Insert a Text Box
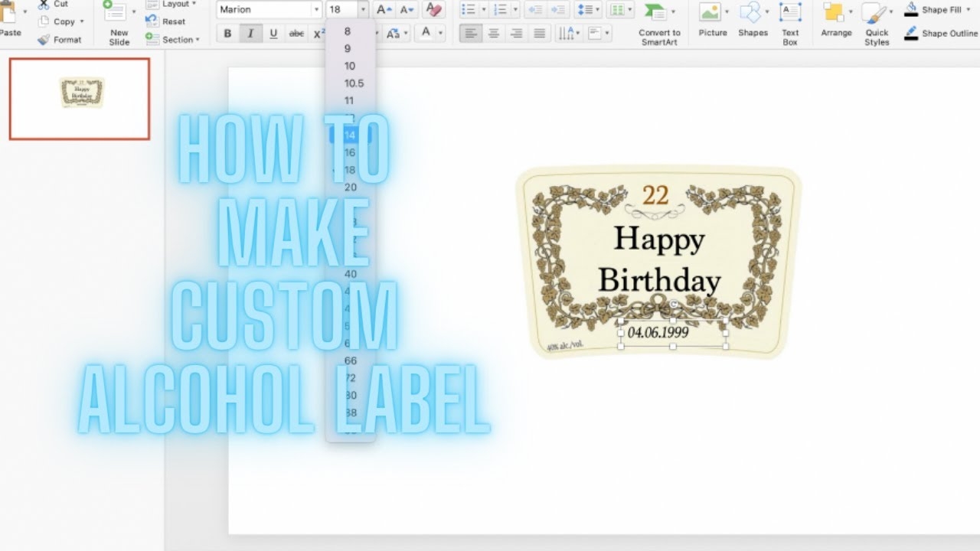This screenshot has height=551, width=980. 790,21
